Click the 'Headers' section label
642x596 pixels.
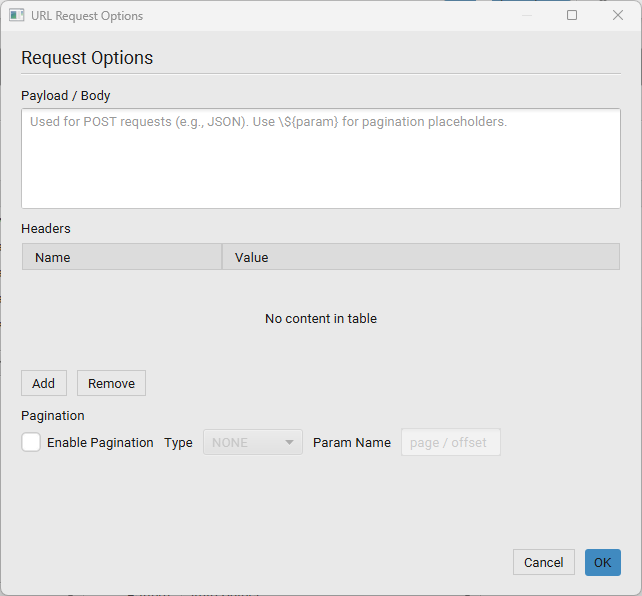tap(46, 228)
